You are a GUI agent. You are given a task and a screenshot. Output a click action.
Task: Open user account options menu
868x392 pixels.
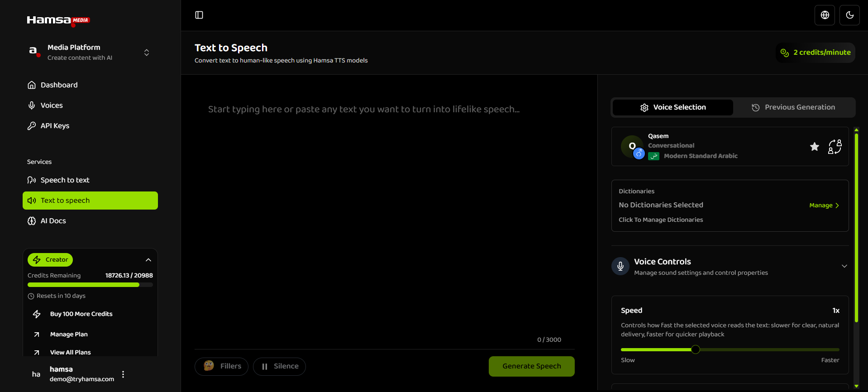(x=123, y=374)
